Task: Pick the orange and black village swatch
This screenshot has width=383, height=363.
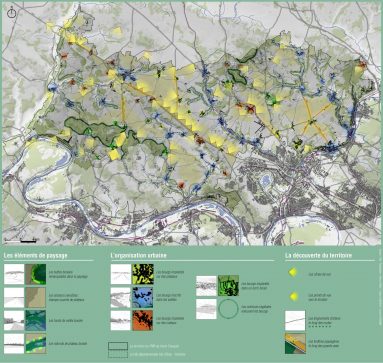Action: pos(143,320)
